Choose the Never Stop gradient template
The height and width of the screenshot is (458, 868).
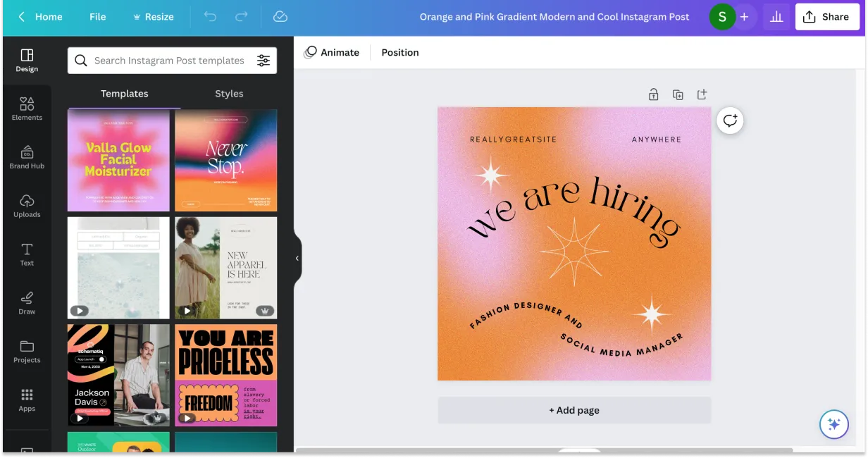226,160
